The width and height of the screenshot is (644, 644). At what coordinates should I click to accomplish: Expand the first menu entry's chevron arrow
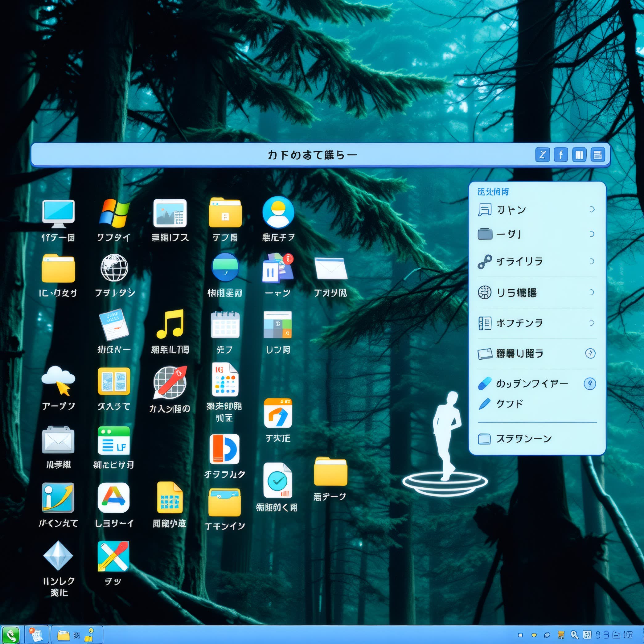click(592, 209)
